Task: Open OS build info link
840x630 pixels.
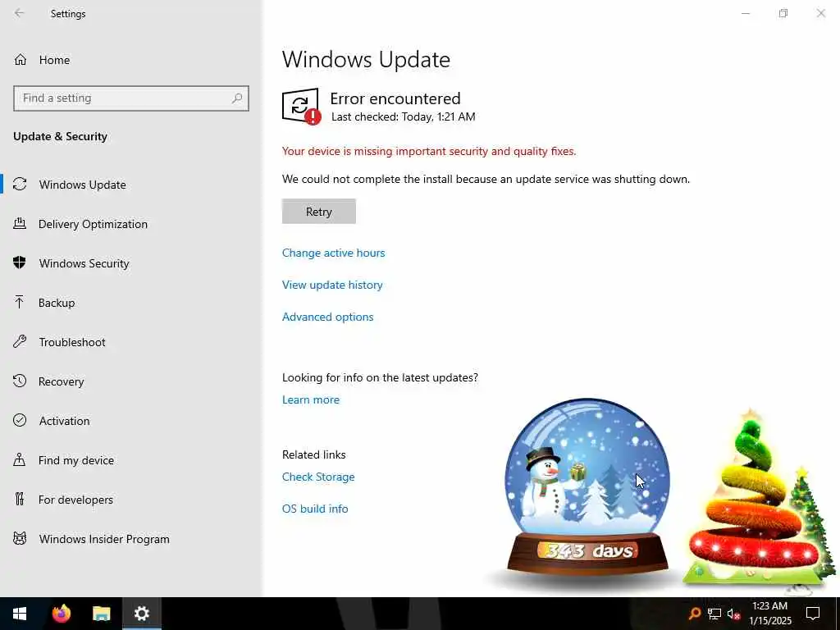Action: pyautogui.click(x=315, y=509)
